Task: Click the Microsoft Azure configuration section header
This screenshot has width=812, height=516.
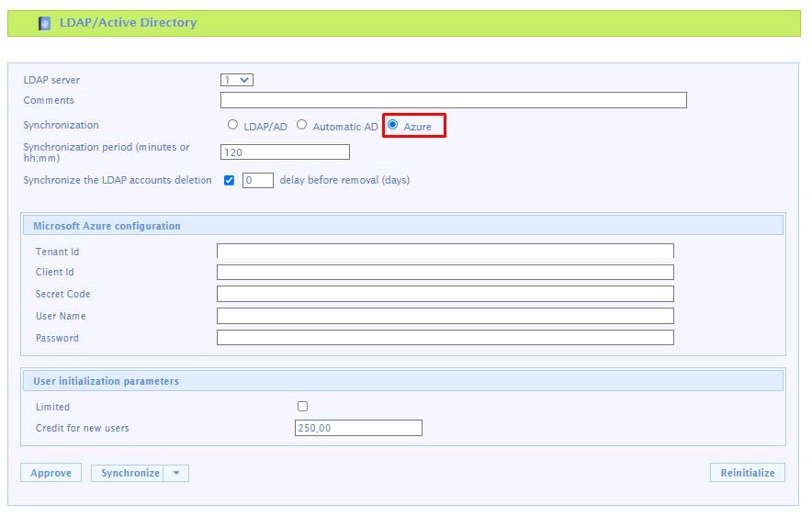Action: 403,226
